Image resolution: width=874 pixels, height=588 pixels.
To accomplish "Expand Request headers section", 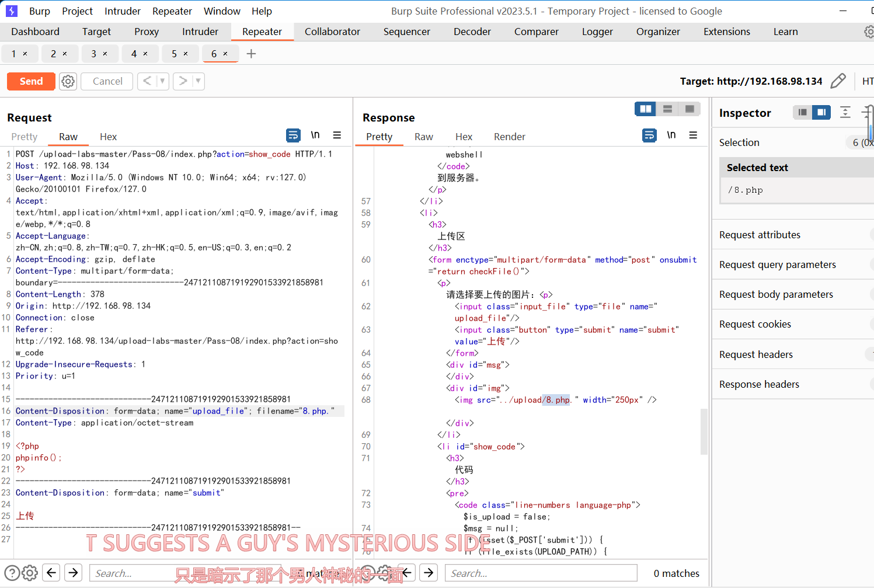I will point(793,354).
